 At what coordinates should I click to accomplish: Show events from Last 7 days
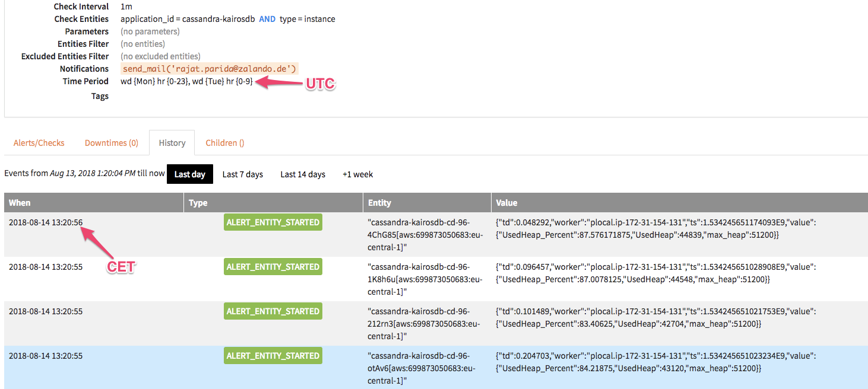242,174
